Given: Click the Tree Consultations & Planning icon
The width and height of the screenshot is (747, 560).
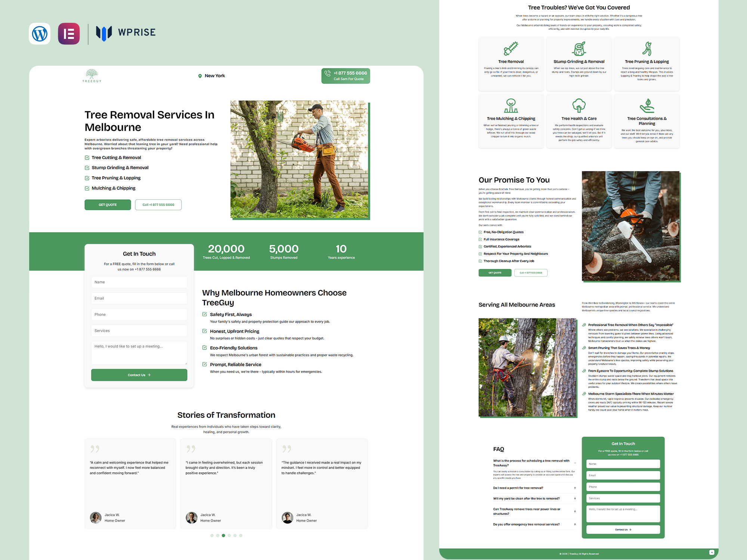Looking at the screenshot, I should tap(647, 106).
